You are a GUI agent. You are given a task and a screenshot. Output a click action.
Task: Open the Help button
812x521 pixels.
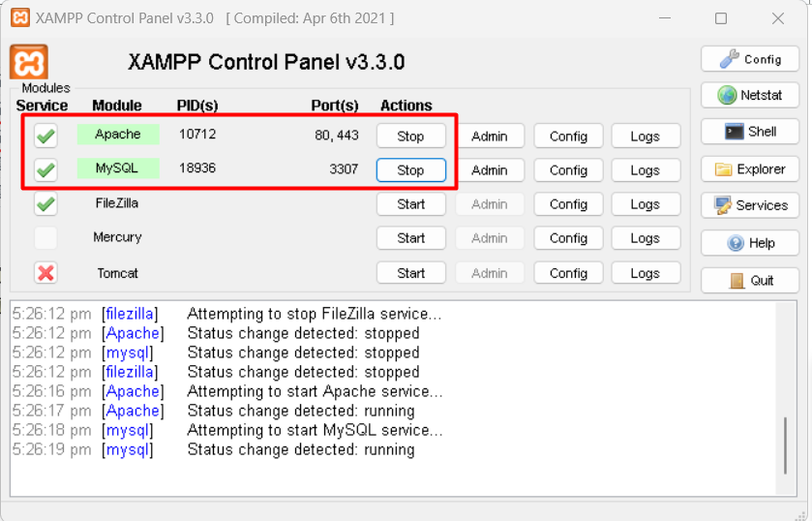[750, 243]
